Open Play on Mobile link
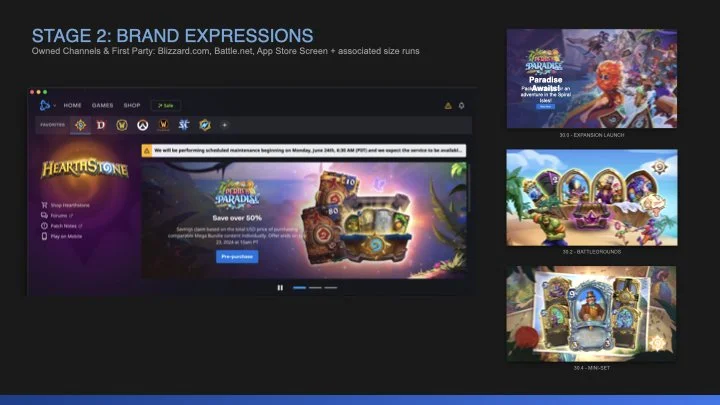 point(66,236)
